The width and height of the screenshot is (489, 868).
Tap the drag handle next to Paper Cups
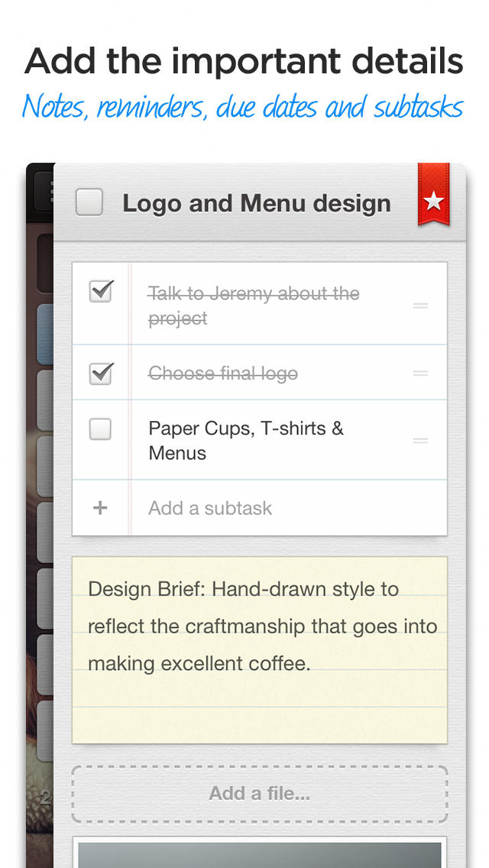(x=420, y=440)
